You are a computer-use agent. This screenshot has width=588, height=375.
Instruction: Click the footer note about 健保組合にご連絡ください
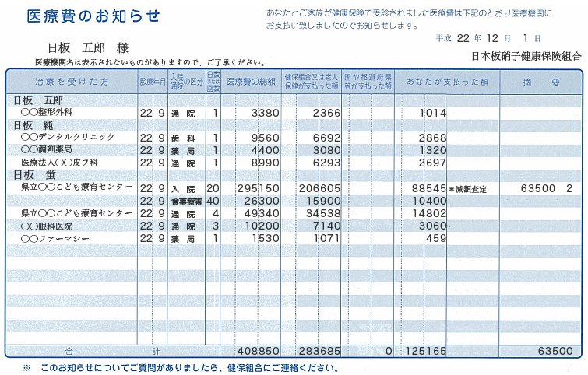181,368
